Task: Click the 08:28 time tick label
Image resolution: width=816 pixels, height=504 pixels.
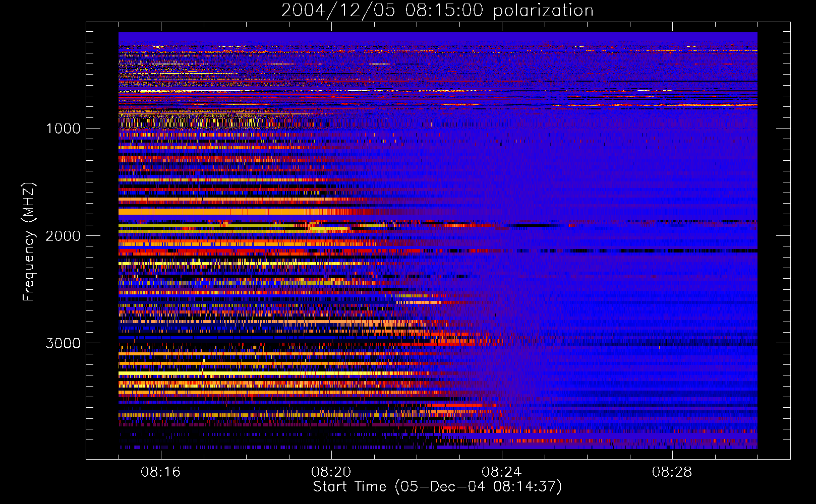Action: pos(672,472)
